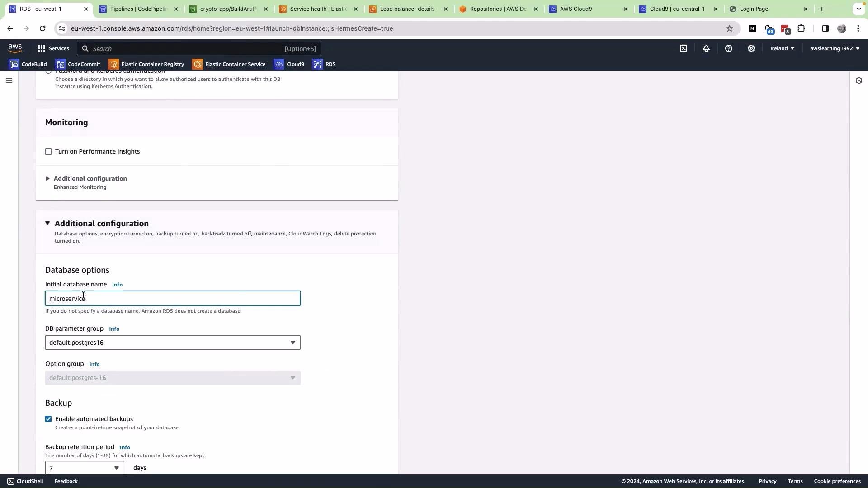Switch to Load balancer details tab
The image size is (868, 488).
408,9
